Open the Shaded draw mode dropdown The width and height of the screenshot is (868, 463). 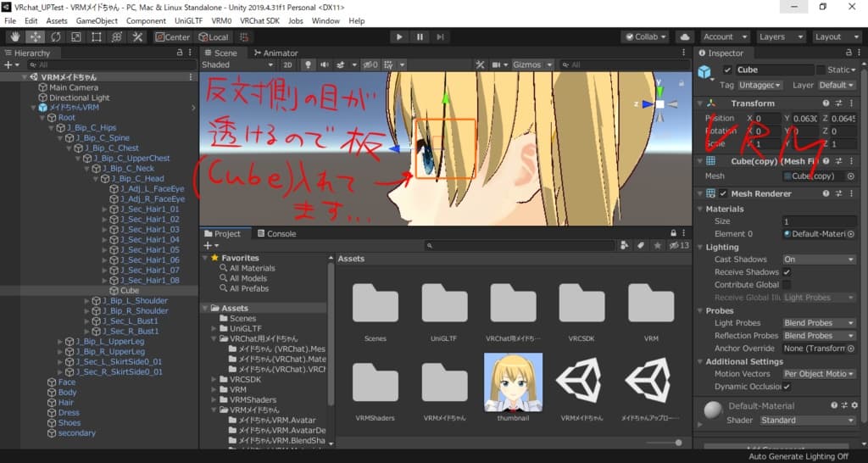pyautogui.click(x=238, y=64)
